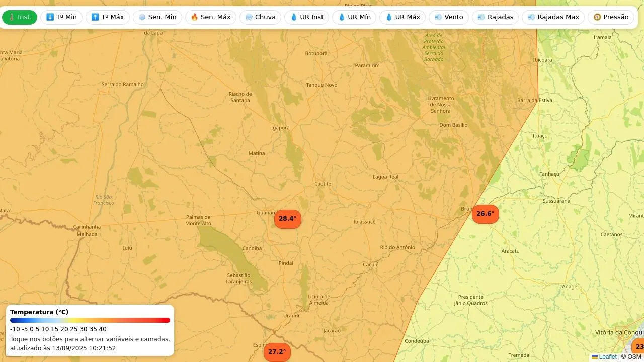The image size is (644, 362).
Task: Select the UR Mín humidity button
Action: tap(354, 17)
